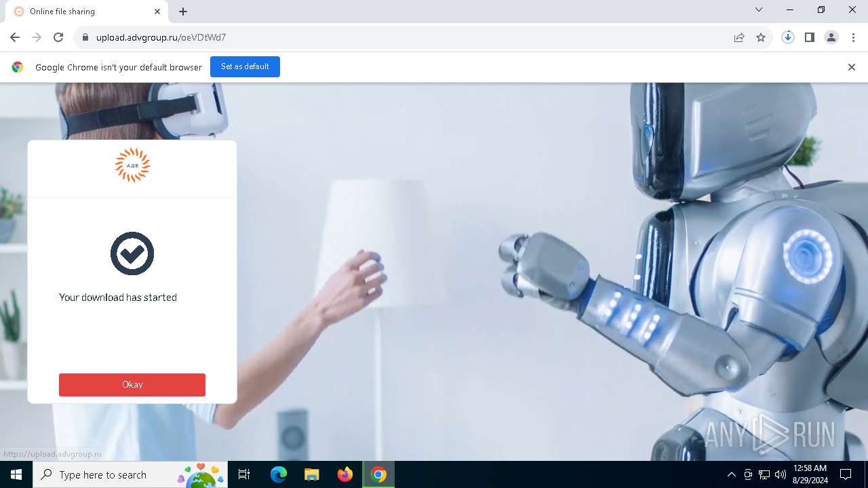The image size is (868, 488).
Task: Go back using browser back arrow
Action: [x=15, y=37]
